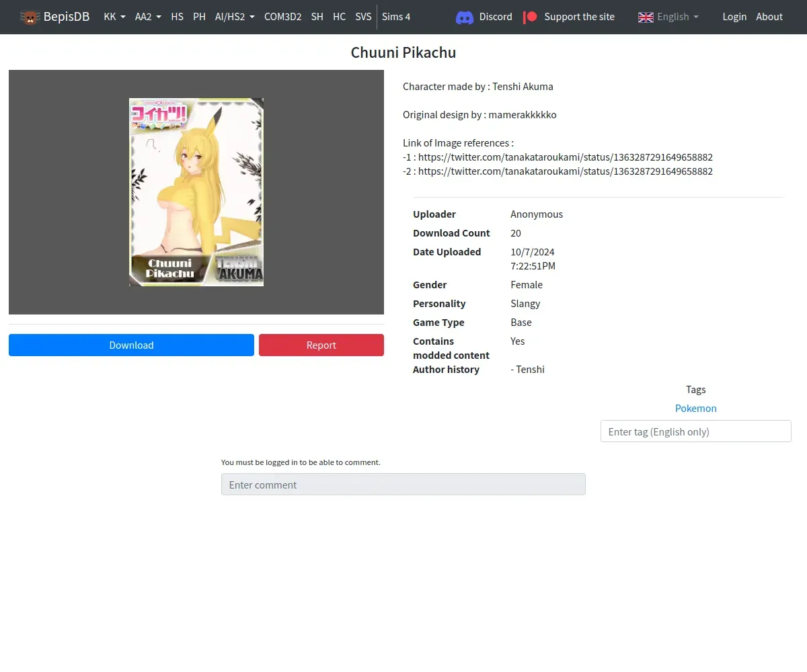807x672 pixels.
Task: Click the Enter tag input field
Action: 695,431
